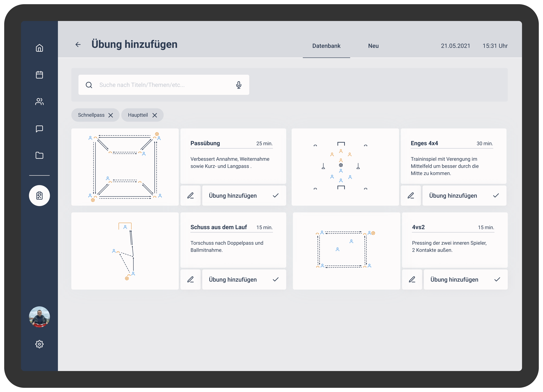This screenshot has width=543, height=392.
Task: Add the 4vs2 exercise via Übung hinzufügen
Action: [466, 279]
